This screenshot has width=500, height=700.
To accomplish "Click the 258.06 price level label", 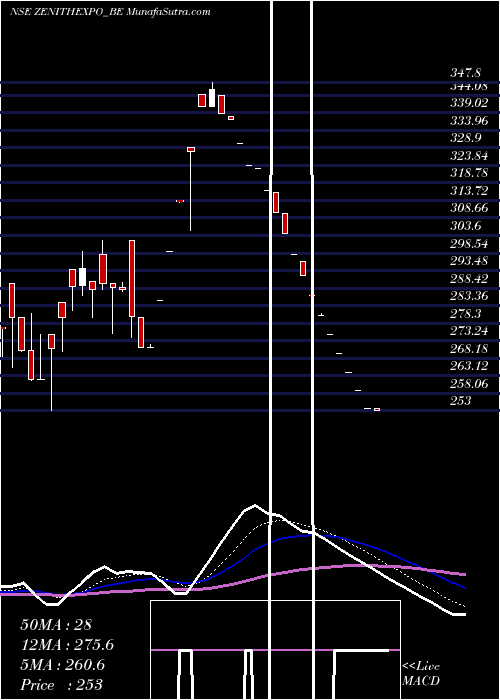I will (x=469, y=384).
